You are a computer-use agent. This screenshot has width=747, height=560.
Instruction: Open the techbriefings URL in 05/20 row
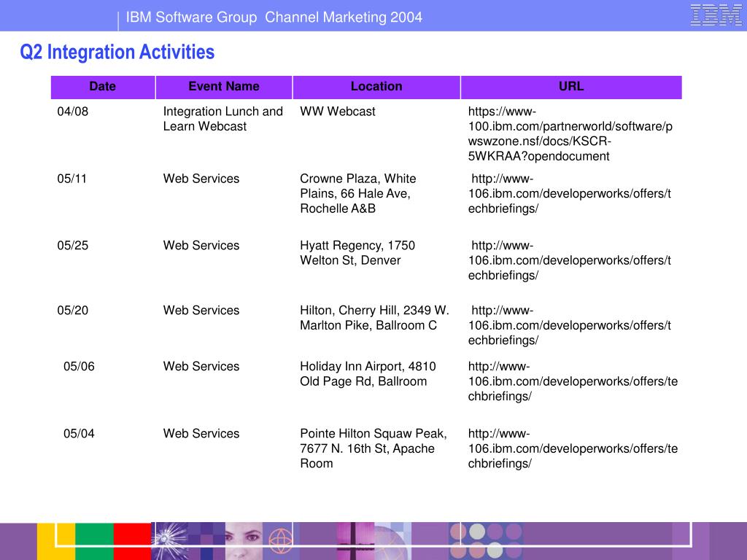(569, 325)
